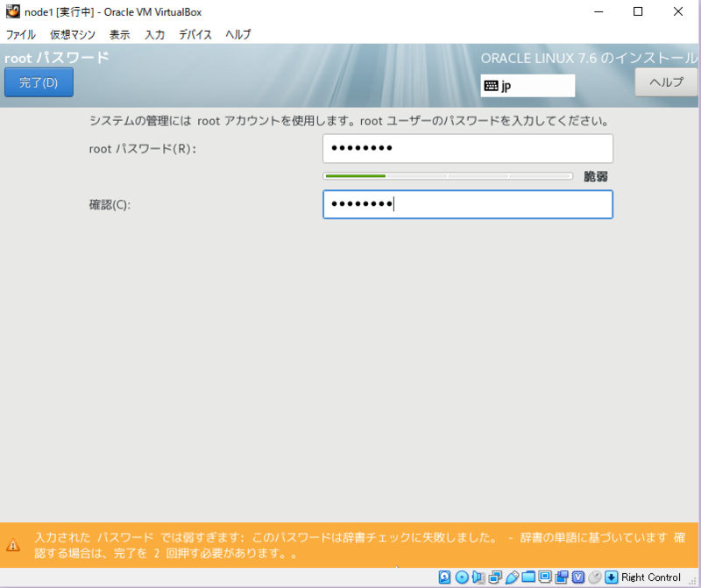Click the 脆弱 strength label
Viewport: 701px width, 588px height.
[596, 177]
